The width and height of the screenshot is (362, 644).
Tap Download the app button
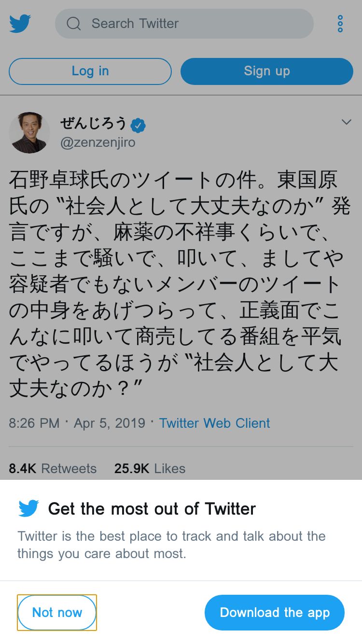point(275,613)
